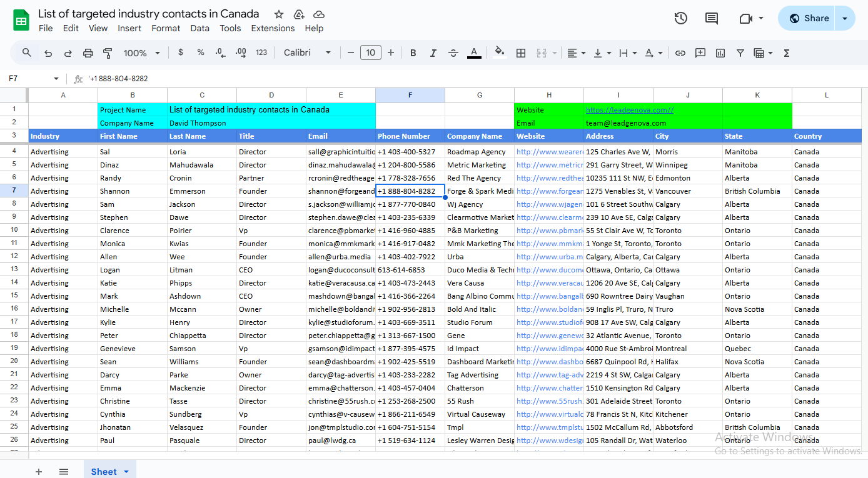Increase the font size
The height and width of the screenshot is (478, 868).
click(x=391, y=53)
